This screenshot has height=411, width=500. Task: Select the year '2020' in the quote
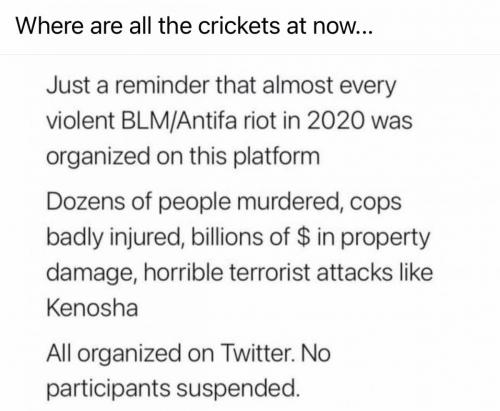336,120
